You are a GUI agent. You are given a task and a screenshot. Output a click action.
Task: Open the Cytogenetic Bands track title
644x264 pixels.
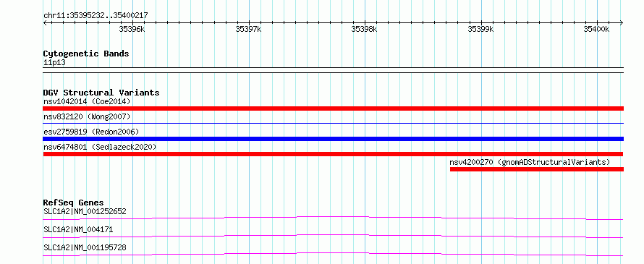point(86,54)
